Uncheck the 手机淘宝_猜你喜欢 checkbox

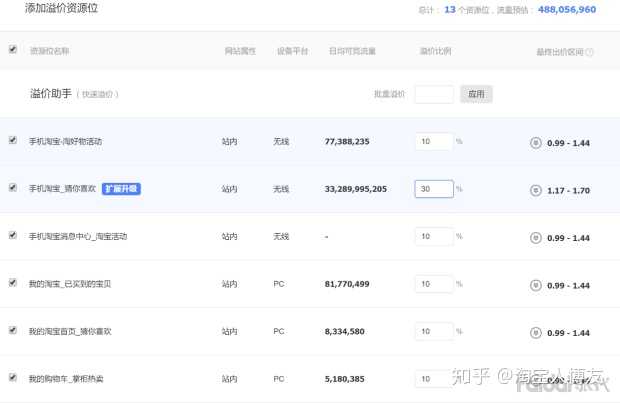[x=13, y=187]
